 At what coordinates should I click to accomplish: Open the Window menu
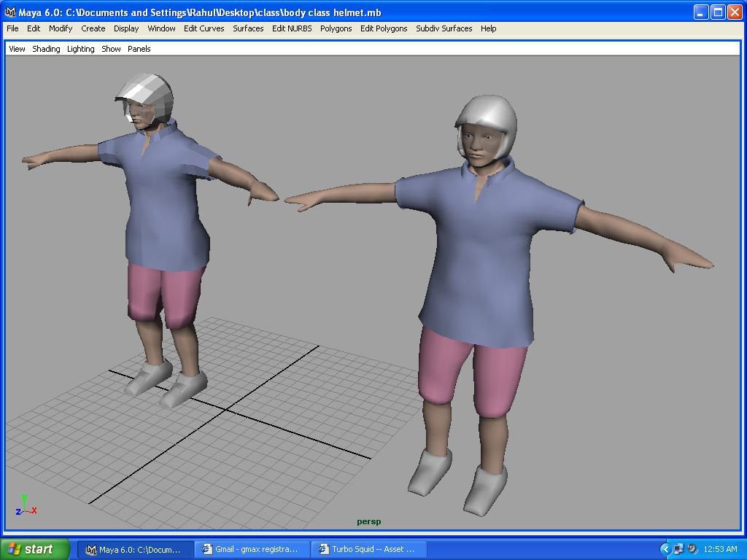[161, 28]
